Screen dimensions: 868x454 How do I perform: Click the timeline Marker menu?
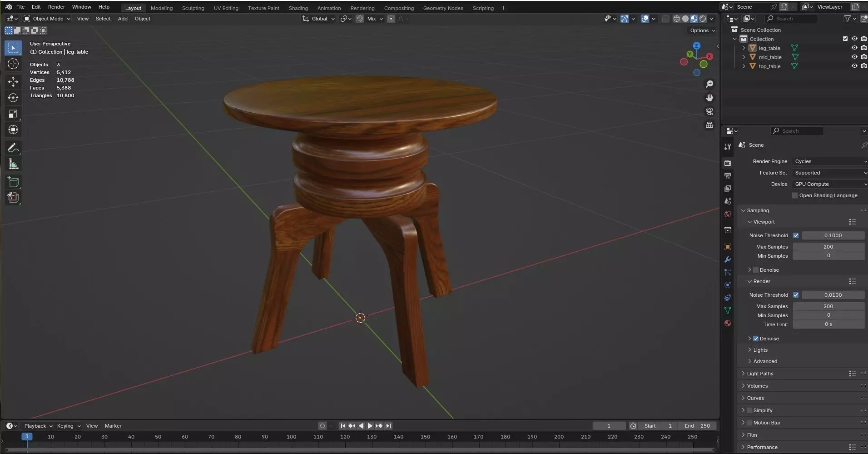(113, 426)
